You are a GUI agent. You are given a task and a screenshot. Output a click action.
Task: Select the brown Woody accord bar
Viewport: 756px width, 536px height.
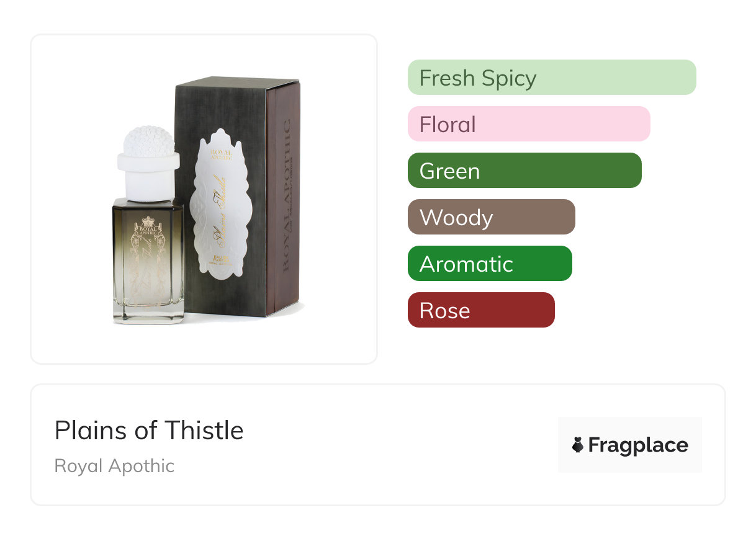click(491, 217)
